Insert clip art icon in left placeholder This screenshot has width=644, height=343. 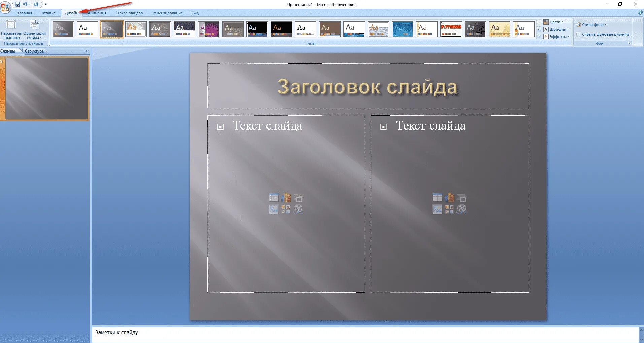(286, 209)
